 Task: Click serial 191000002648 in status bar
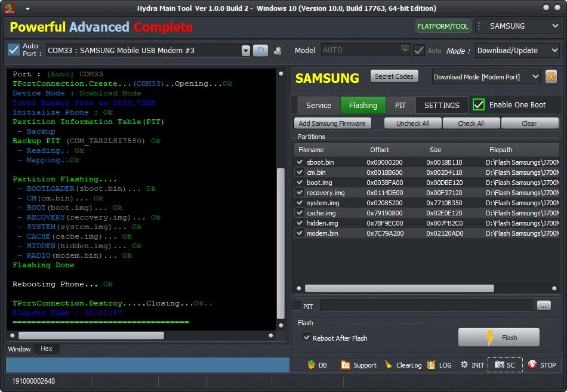coord(33,381)
